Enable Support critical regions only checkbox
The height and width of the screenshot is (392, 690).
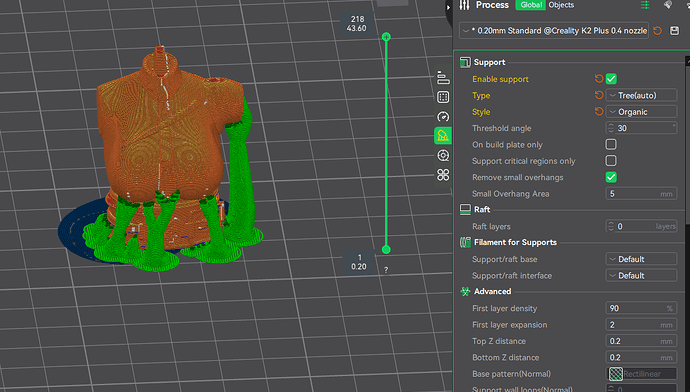611,161
